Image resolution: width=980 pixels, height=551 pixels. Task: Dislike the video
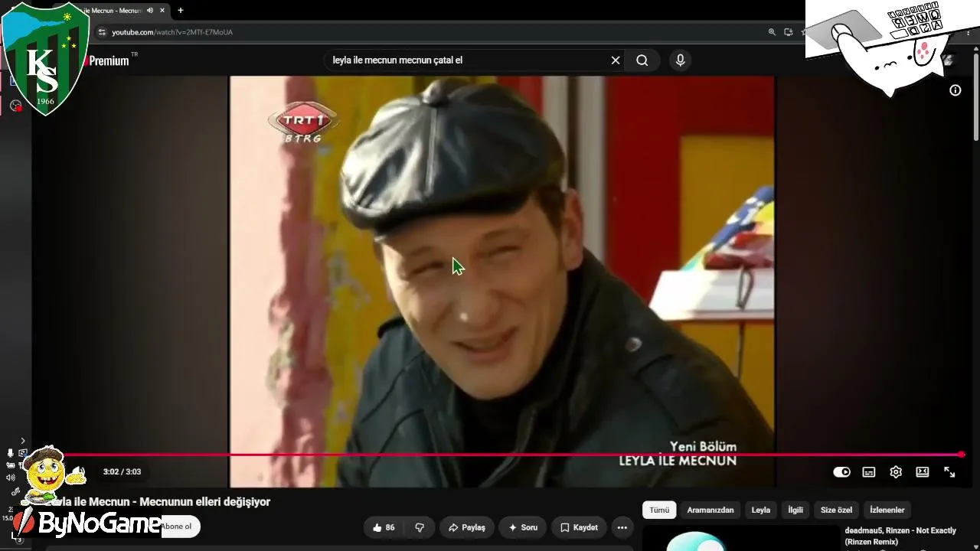pyautogui.click(x=420, y=527)
